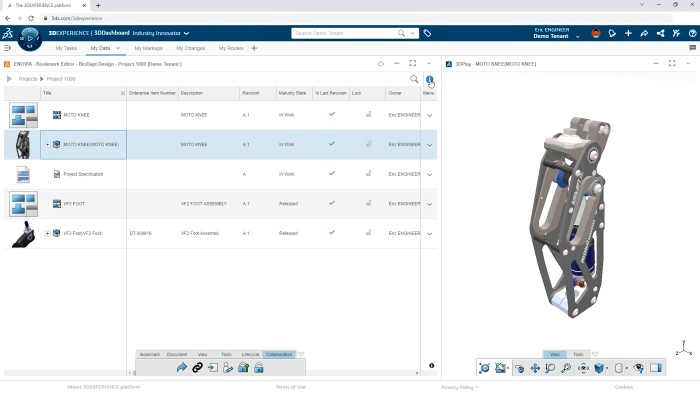This screenshot has height=393, width=700.
Task: Click the rotate hand icon in 3DPlay toolbar
Action: [519, 368]
